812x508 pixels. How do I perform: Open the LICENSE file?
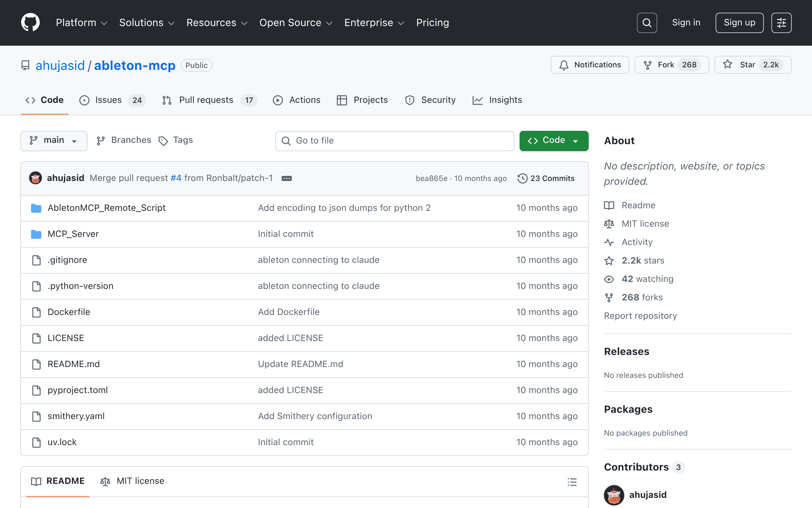(x=66, y=338)
